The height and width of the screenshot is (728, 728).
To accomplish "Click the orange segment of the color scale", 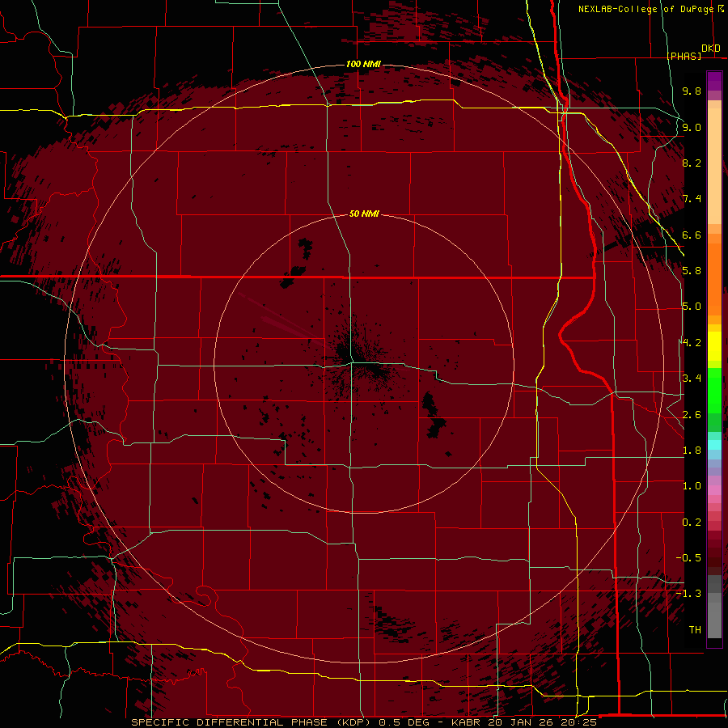I will coord(714,279).
